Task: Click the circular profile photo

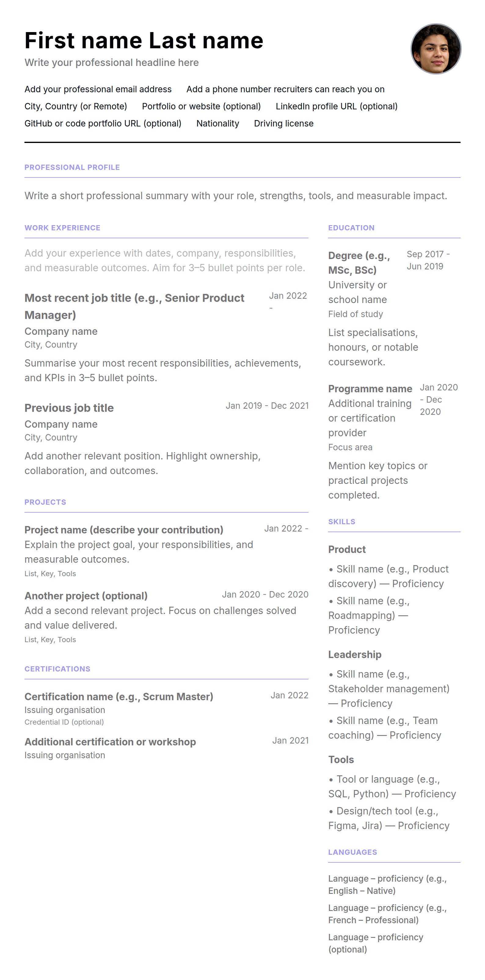Action: tap(436, 49)
